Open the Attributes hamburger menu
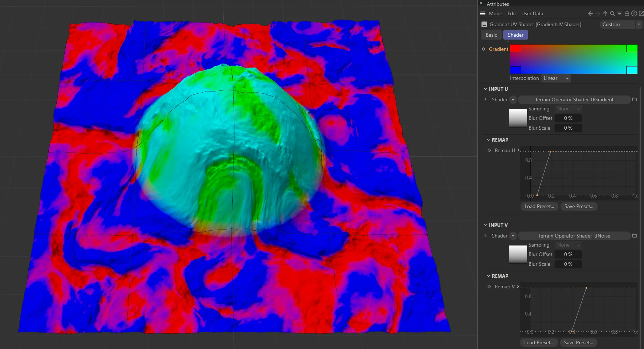This screenshot has width=644, height=349. [483, 13]
